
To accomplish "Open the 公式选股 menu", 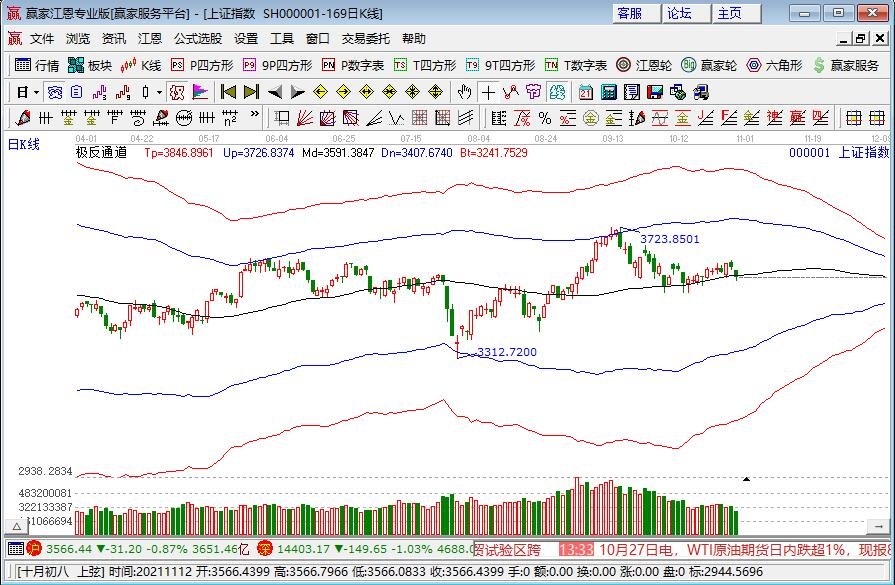I will tap(198, 39).
